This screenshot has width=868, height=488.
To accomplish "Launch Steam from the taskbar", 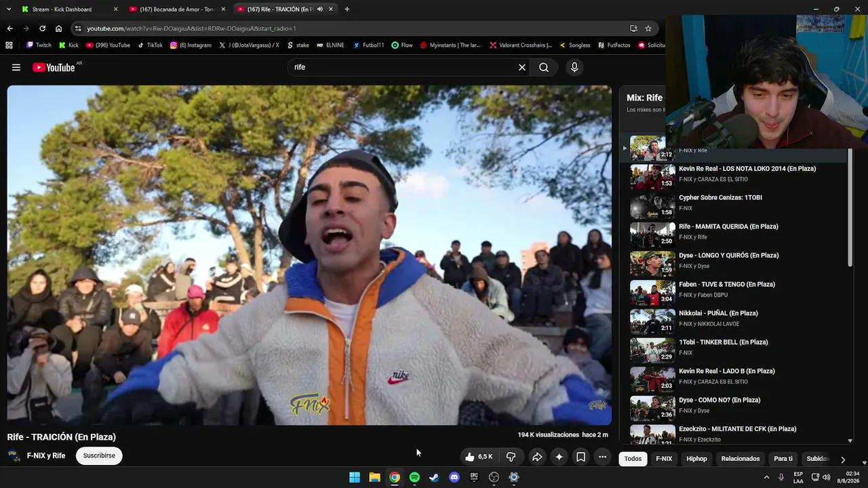I will coord(434,477).
